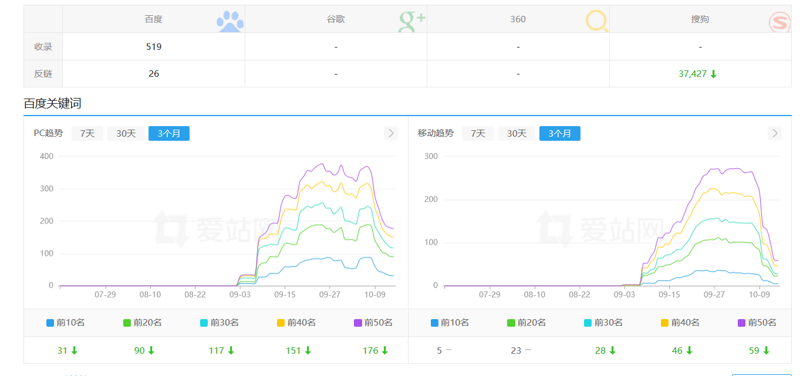The image size is (800, 376).
Task: Click the 移动趋势 label
Action: (x=435, y=134)
